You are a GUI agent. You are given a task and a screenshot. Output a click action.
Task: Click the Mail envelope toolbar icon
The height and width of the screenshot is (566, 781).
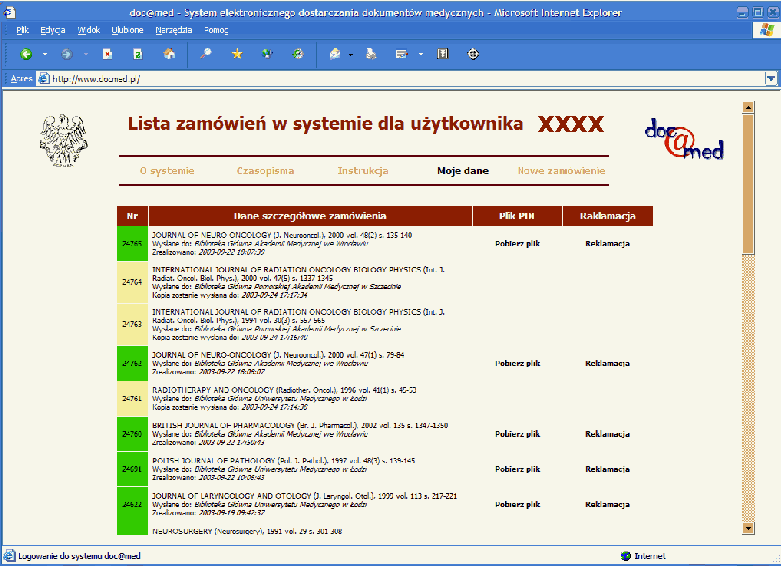[x=335, y=54]
